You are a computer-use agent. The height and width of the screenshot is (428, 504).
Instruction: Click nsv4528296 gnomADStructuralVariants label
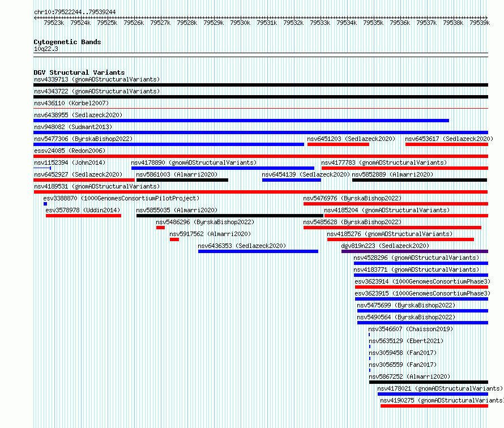(x=416, y=258)
